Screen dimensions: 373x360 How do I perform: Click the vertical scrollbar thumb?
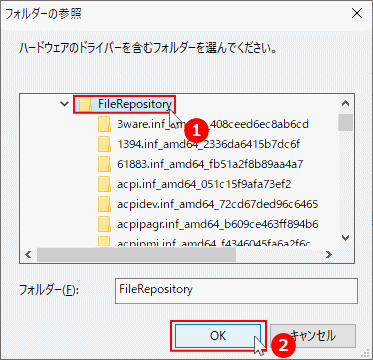point(346,122)
